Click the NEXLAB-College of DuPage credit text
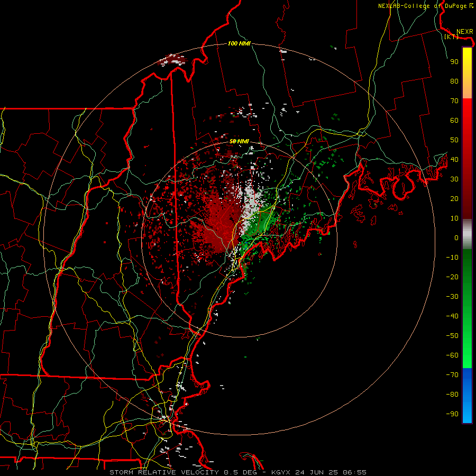 coord(426,6)
